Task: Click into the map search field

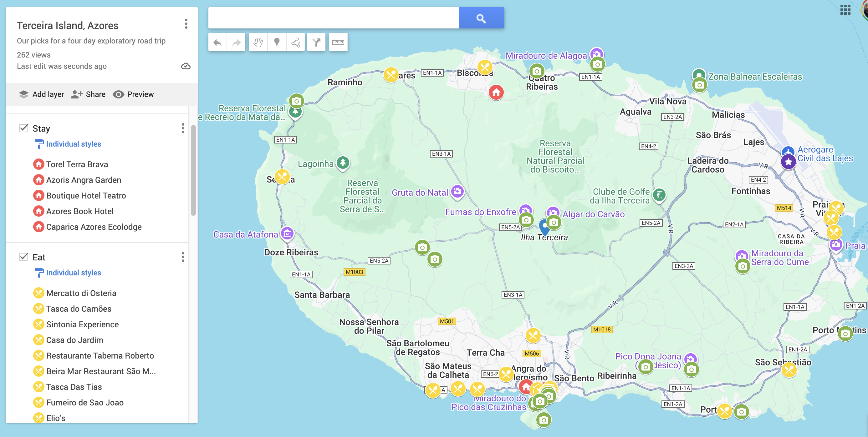Action: 333,18
